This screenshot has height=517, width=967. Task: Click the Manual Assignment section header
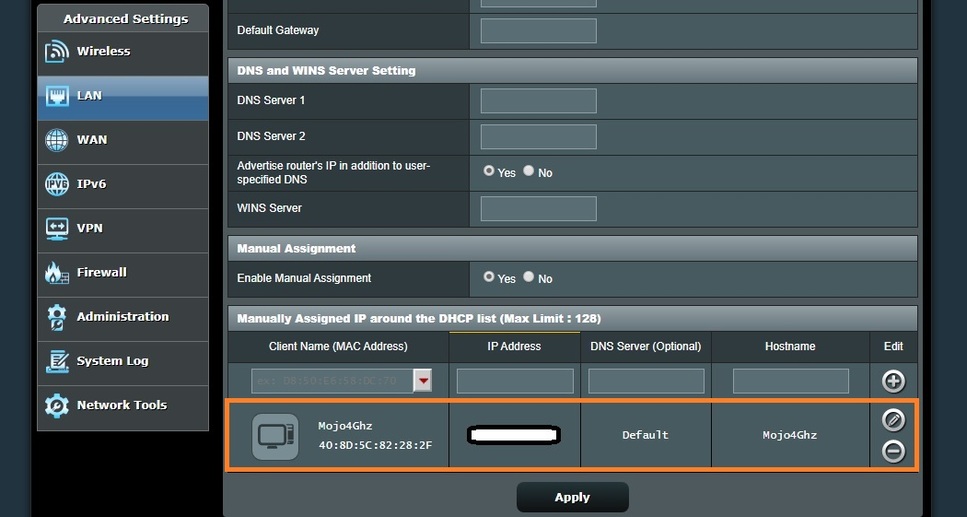pos(572,249)
